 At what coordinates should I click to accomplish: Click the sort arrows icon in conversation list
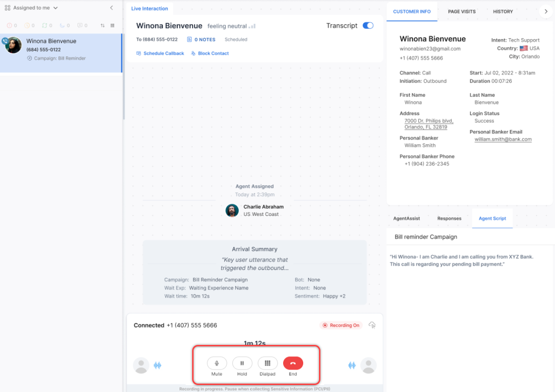point(103,26)
